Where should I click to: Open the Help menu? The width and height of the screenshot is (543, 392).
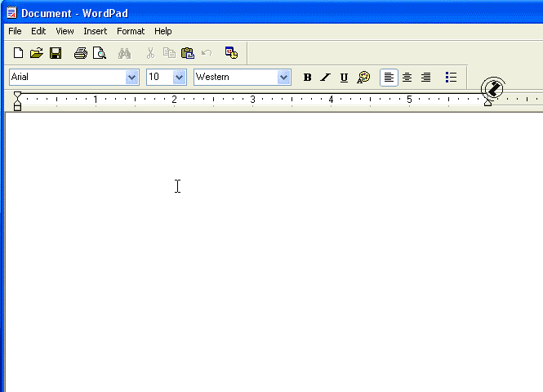[x=163, y=31]
